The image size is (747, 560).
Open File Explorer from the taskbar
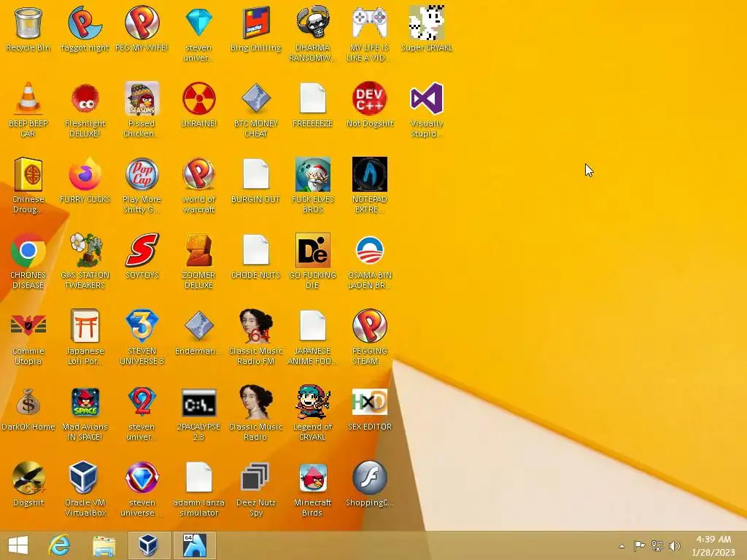(x=104, y=545)
